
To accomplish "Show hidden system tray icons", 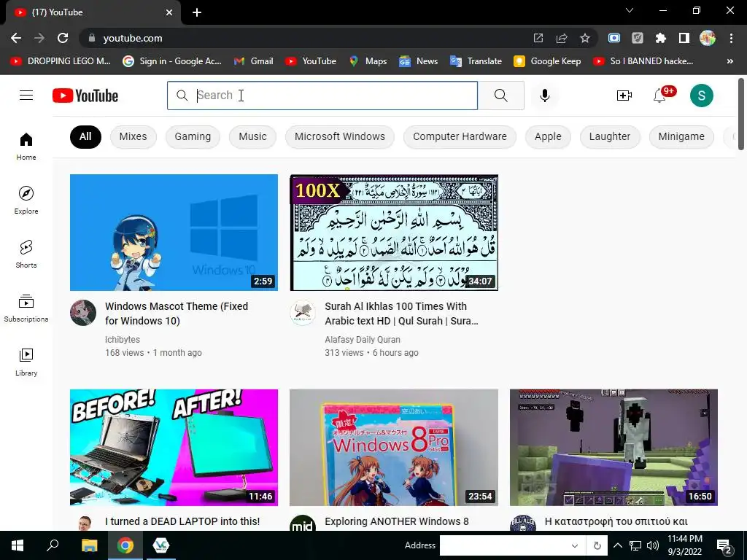I will coord(617,545).
